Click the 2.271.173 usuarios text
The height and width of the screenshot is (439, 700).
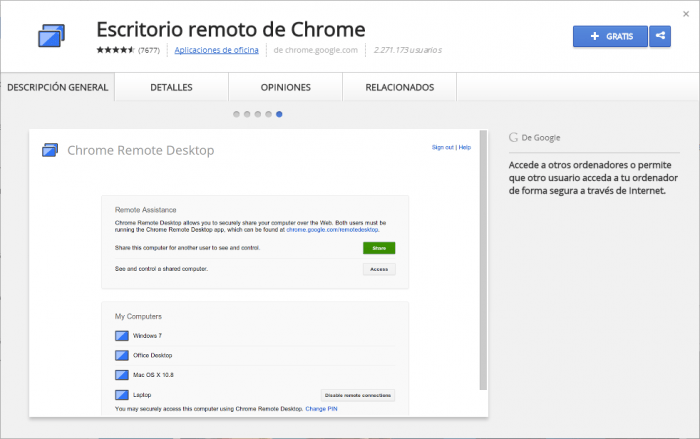(x=408, y=50)
